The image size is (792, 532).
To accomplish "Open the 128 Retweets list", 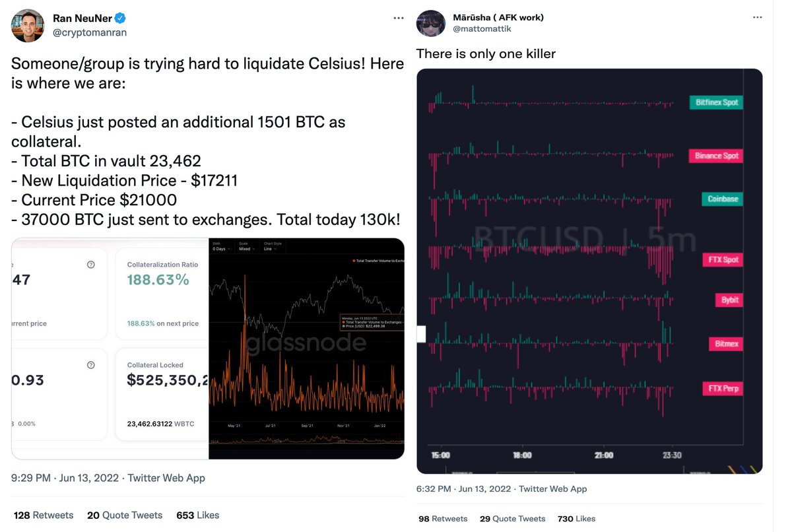I will [42, 515].
